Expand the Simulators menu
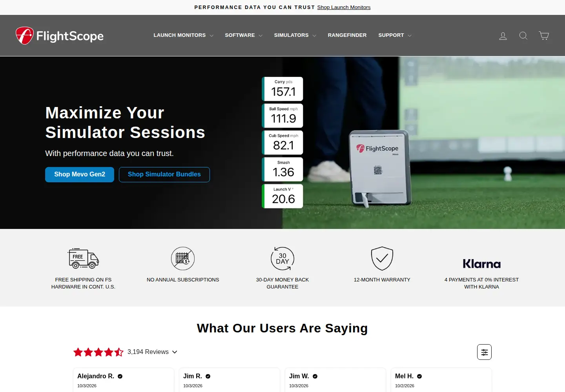This screenshot has height=392, width=565. tap(295, 35)
